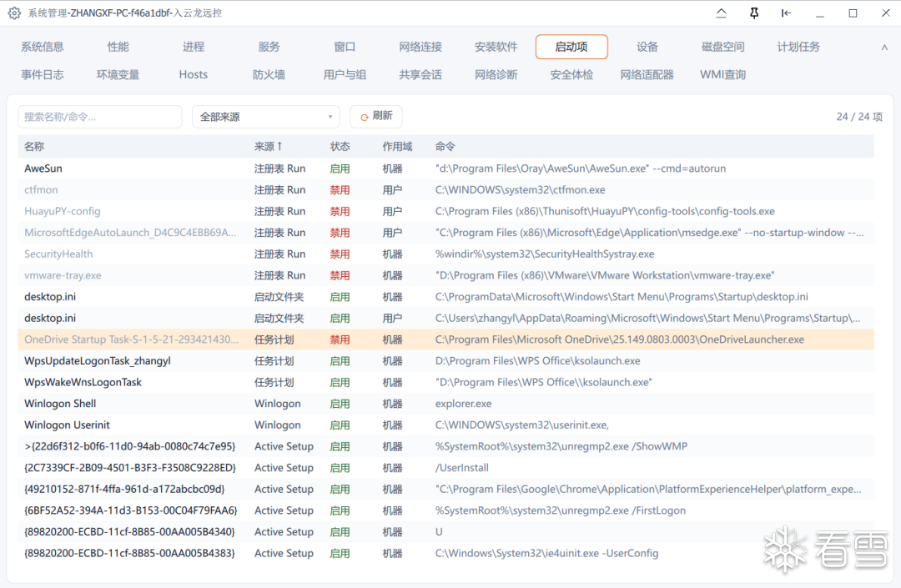Click the SecurityHealthSystray.exe command text
901x588 pixels.
[545, 254]
